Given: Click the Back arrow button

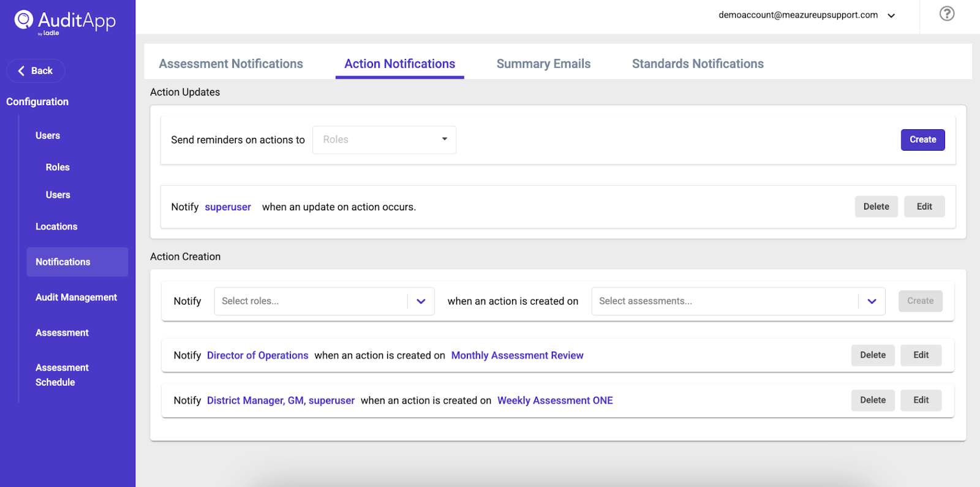Looking at the screenshot, I should [x=36, y=71].
